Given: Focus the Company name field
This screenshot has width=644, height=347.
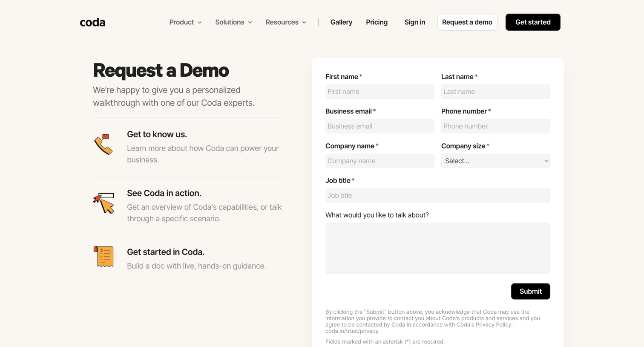Looking at the screenshot, I should pyautogui.click(x=379, y=161).
